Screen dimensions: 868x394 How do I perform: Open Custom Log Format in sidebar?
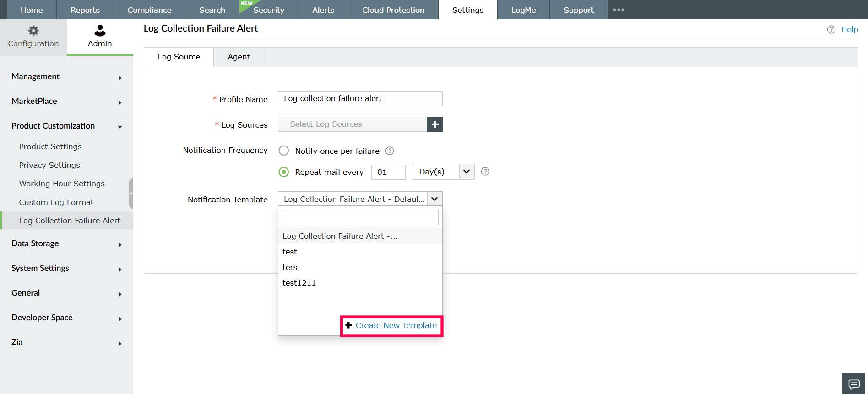point(56,202)
